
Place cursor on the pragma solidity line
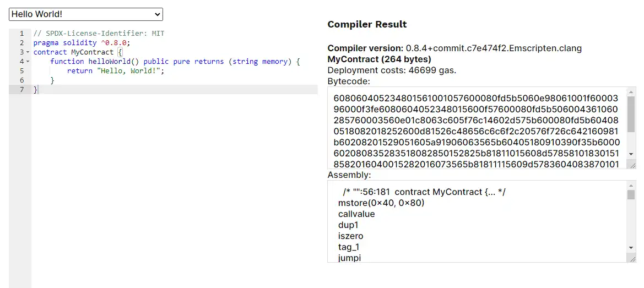click(82, 43)
